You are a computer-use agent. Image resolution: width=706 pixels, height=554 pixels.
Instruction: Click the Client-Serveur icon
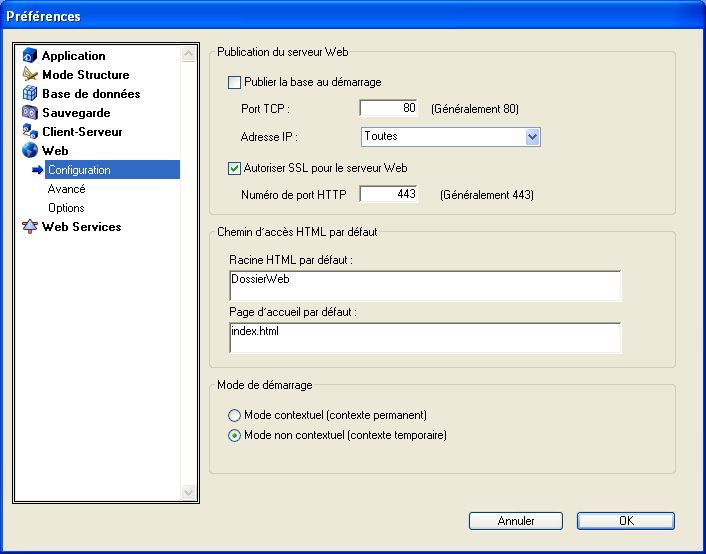30,132
